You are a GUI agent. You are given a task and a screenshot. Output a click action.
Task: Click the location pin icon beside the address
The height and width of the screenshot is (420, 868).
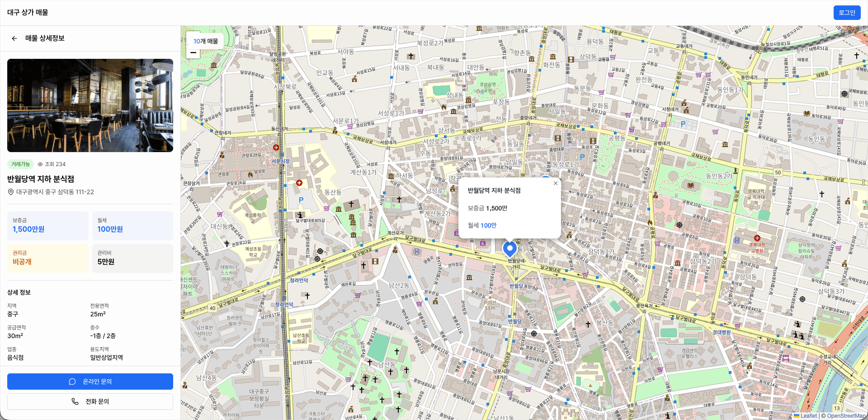(x=11, y=192)
